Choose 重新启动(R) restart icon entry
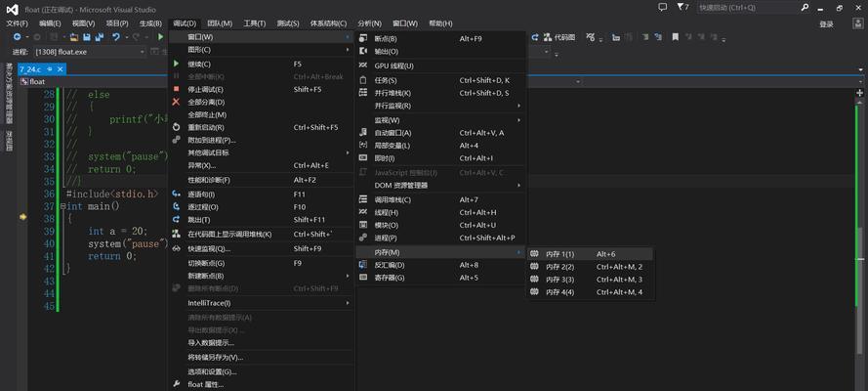This screenshot has width=868, height=391. [x=261, y=127]
